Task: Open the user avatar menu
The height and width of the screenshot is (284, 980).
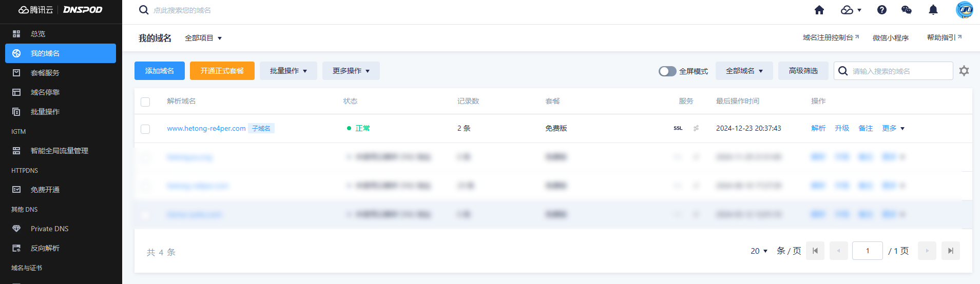Action: tap(964, 10)
